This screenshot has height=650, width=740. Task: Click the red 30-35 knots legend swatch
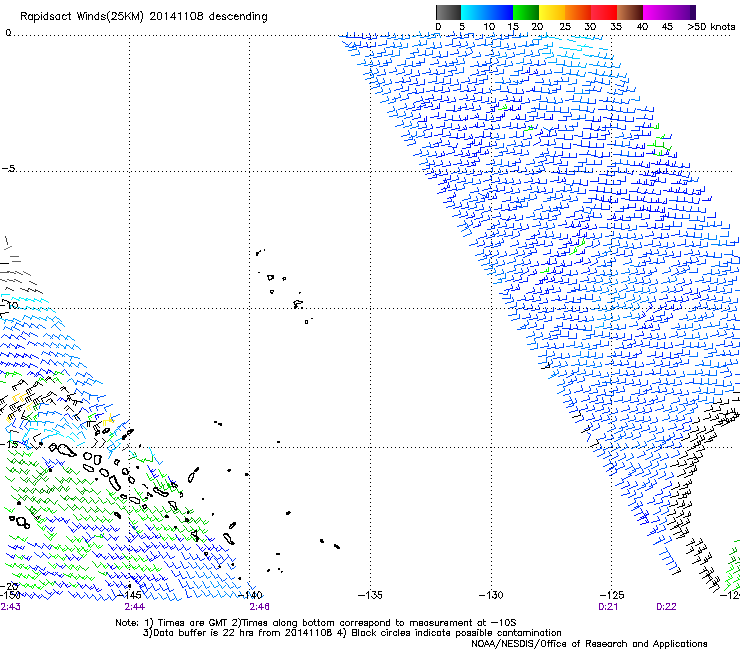(604, 12)
